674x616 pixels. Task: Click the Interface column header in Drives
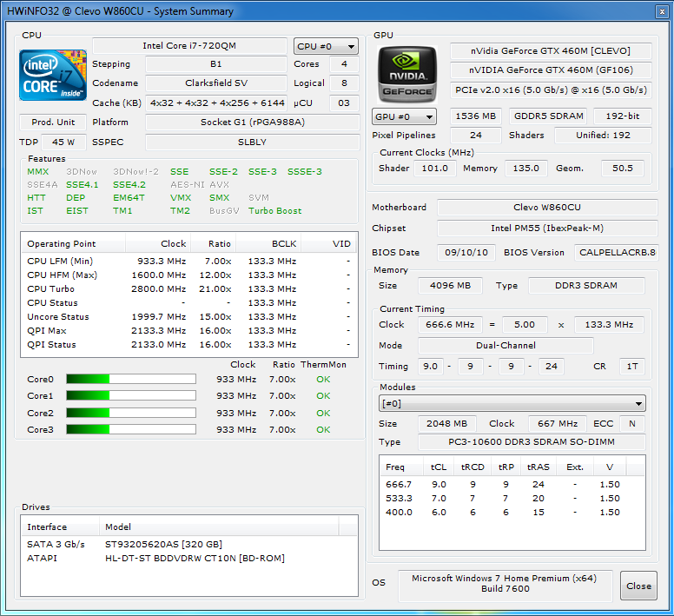(x=61, y=527)
